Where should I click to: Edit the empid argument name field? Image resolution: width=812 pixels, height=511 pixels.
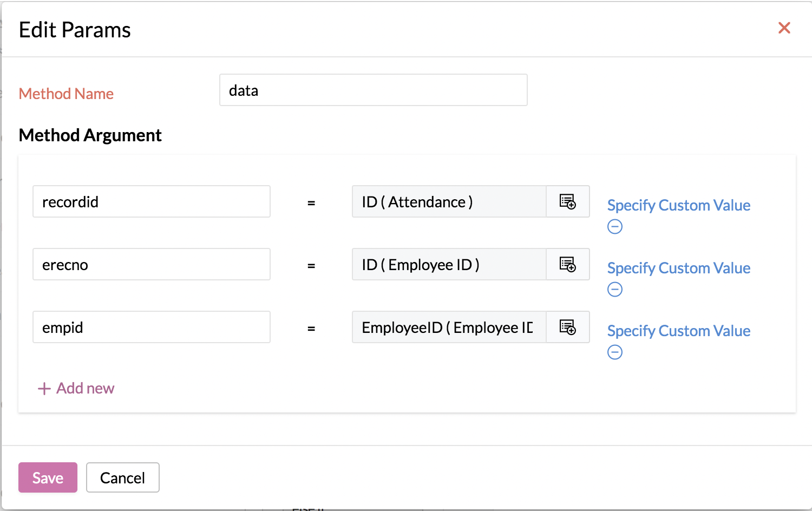pos(152,327)
